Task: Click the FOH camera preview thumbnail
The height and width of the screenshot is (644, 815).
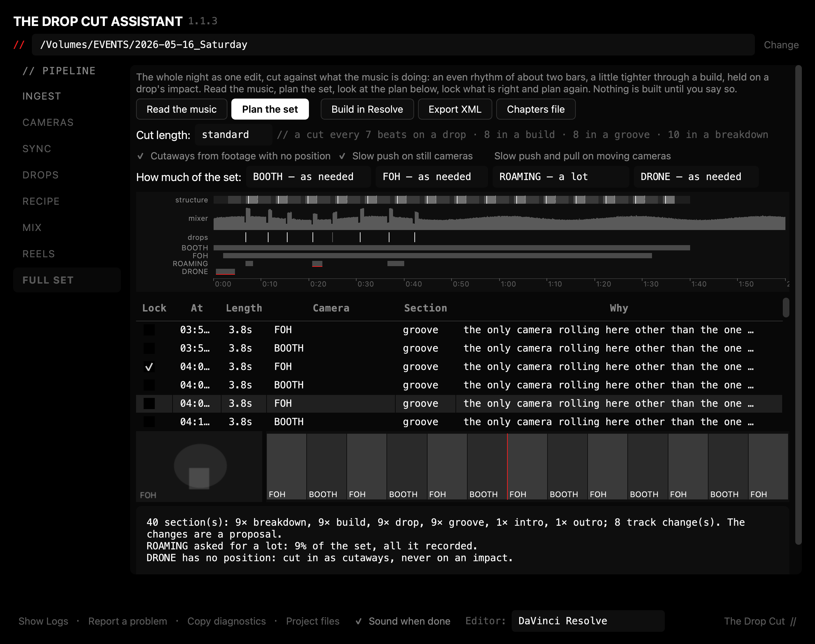Action: click(x=199, y=467)
